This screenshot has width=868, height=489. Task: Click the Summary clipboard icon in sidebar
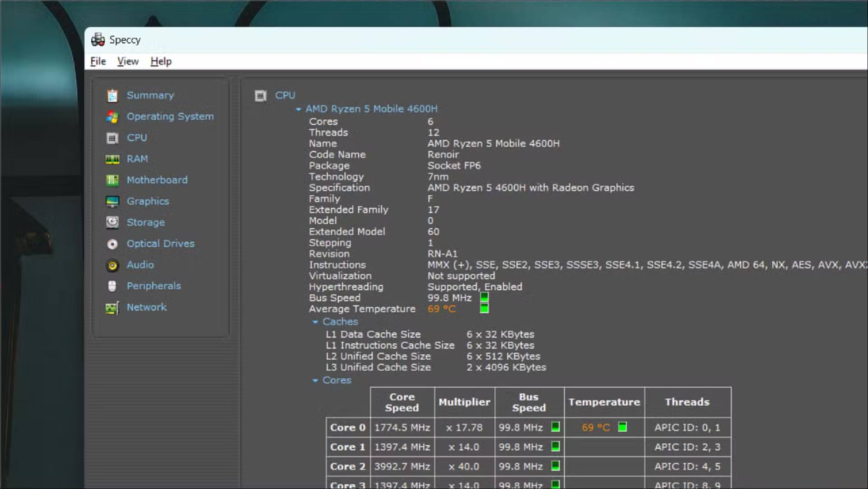coord(112,95)
